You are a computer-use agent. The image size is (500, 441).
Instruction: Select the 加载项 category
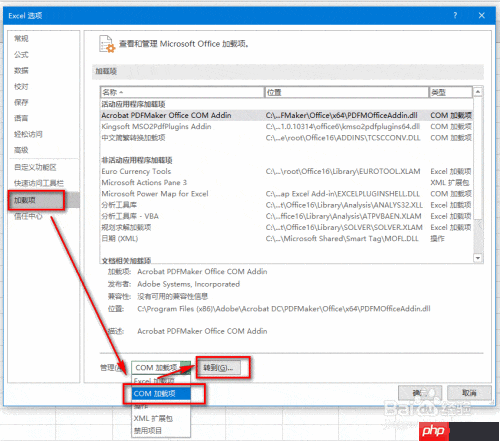[43, 200]
